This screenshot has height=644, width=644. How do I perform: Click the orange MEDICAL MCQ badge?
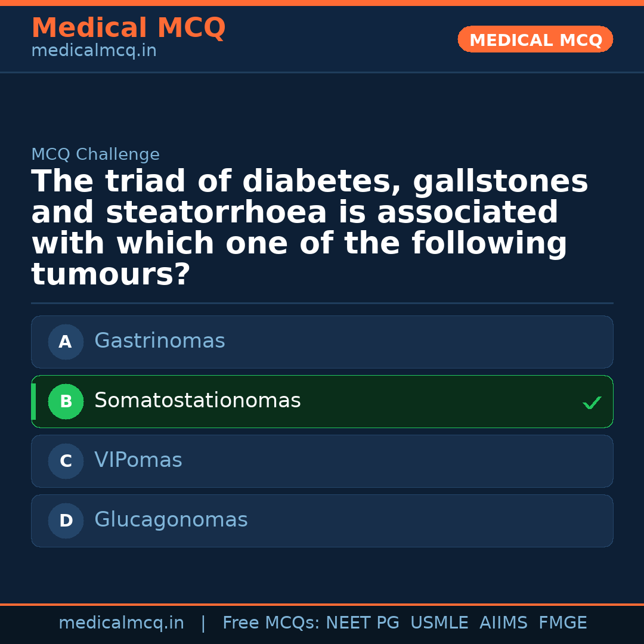(x=535, y=40)
